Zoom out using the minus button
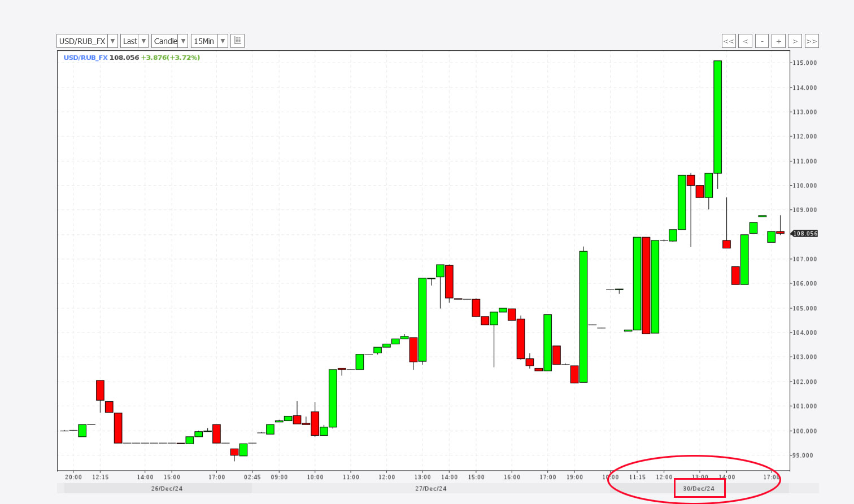854x504 pixels. pyautogui.click(x=762, y=41)
